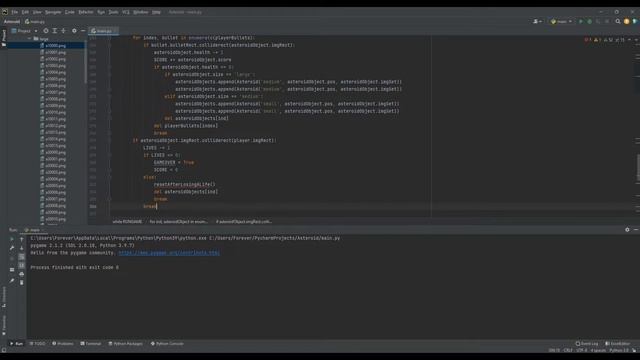Open the Python Console tool window tab

pyautogui.click(x=167, y=344)
